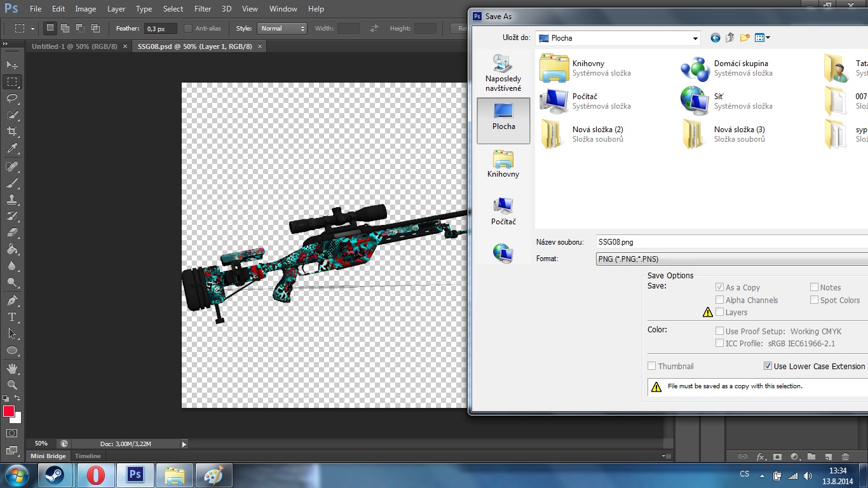Switch to the Untitled-1 document tab
The height and width of the screenshot is (488, 868).
(74, 46)
